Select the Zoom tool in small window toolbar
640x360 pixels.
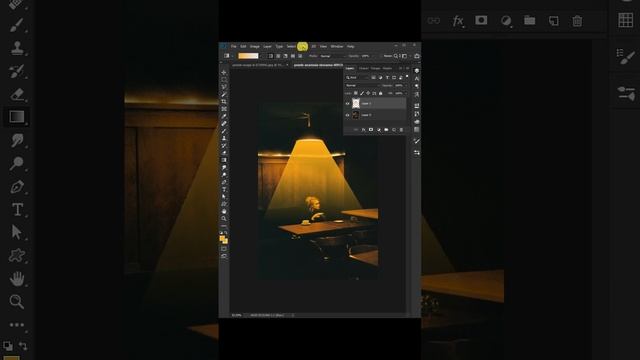point(224,218)
